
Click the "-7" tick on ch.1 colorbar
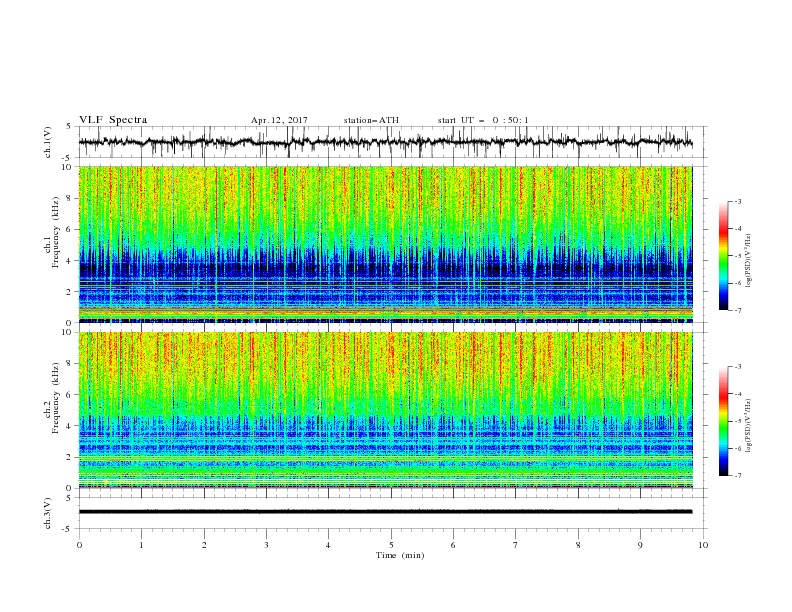pyautogui.click(x=738, y=311)
